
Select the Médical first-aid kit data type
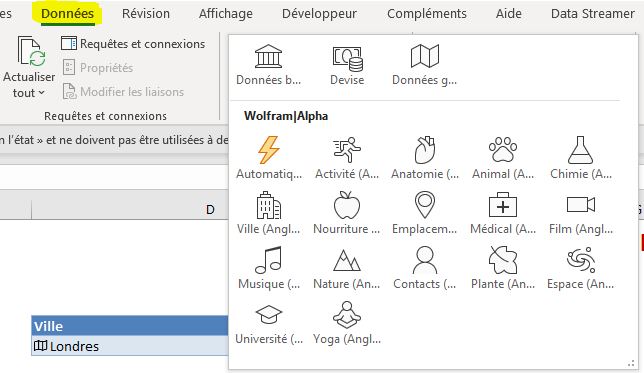[x=503, y=213]
